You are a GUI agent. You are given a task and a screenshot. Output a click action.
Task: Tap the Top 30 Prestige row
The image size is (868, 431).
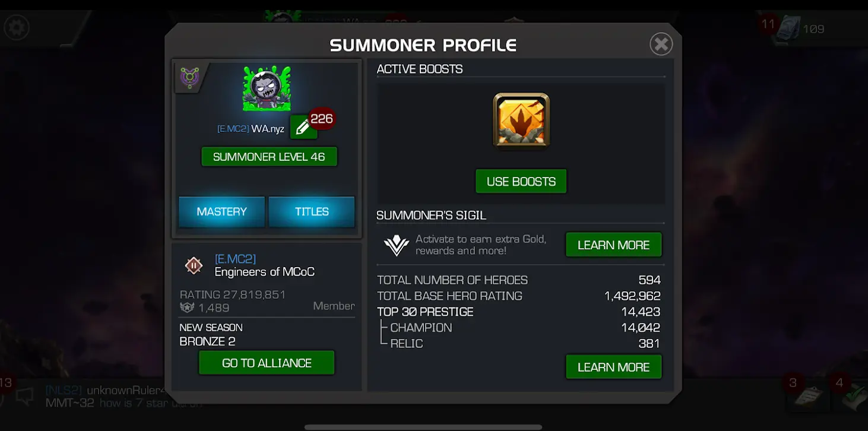tap(519, 312)
